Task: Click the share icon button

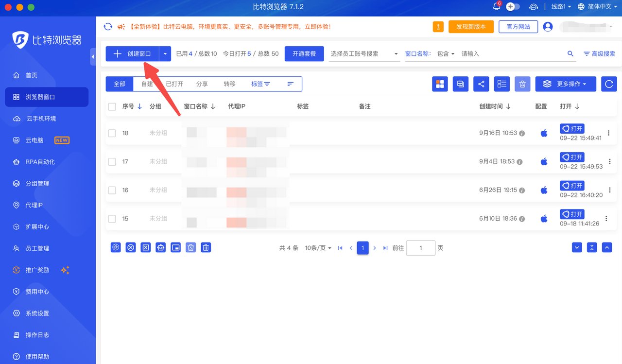Action: coord(481,84)
